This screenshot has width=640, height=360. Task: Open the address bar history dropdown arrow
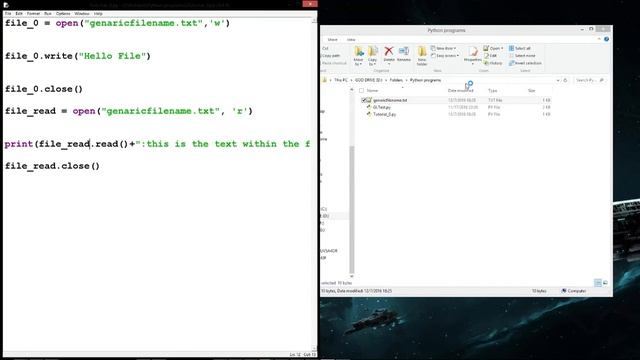point(558,80)
